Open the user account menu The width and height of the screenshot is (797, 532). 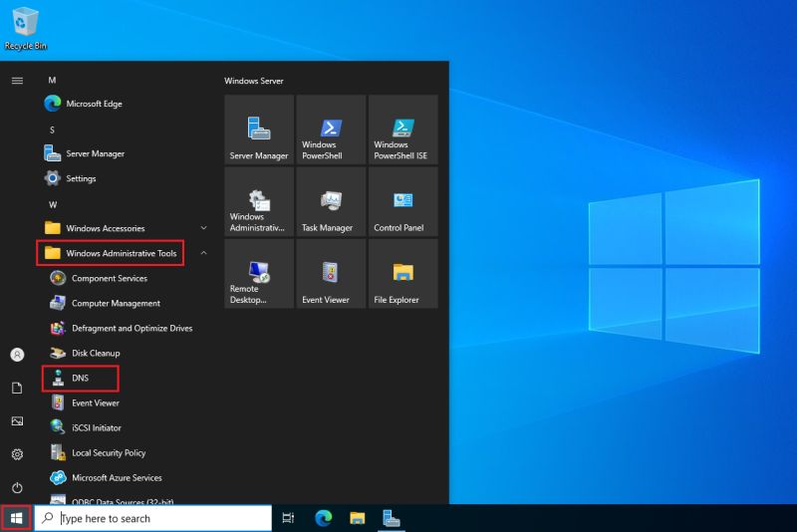tap(17, 355)
